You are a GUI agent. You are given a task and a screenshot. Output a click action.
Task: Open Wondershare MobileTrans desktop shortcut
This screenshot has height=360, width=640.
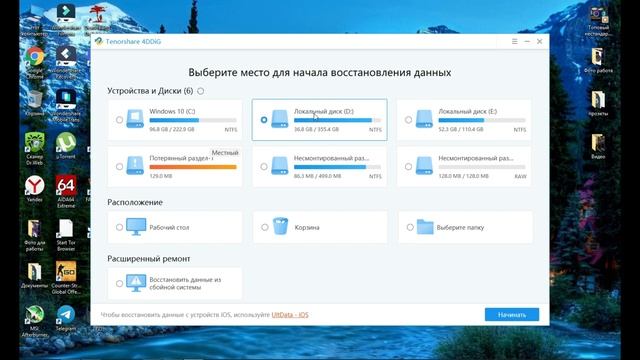click(66, 100)
